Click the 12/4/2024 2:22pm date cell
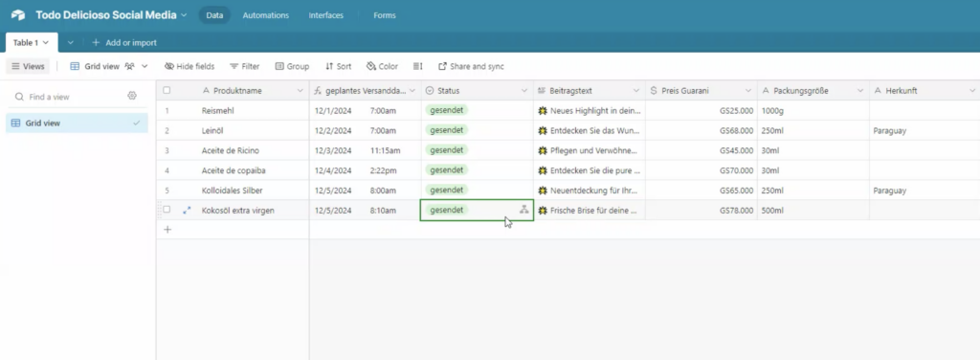Screen dimensions: 980x360 tap(365, 170)
